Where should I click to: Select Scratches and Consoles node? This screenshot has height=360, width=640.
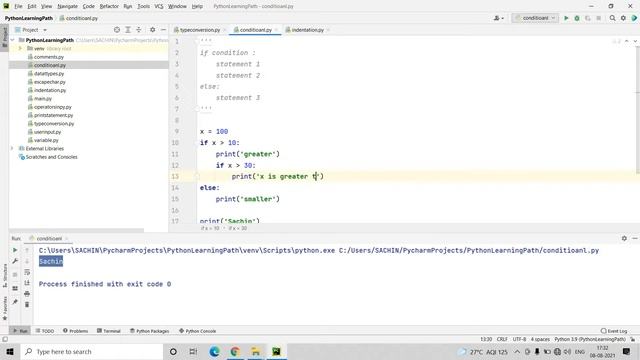click(51, 157)
